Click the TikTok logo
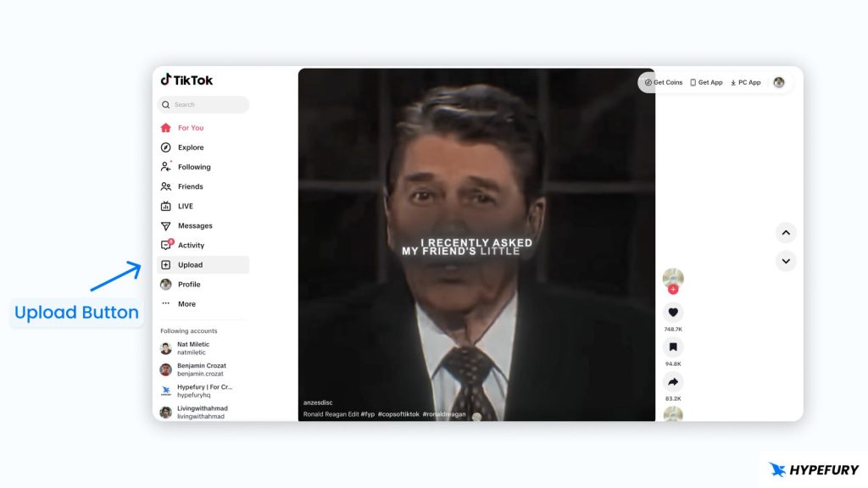The width and height of the screenshot is (868, 488). [186, 80]
